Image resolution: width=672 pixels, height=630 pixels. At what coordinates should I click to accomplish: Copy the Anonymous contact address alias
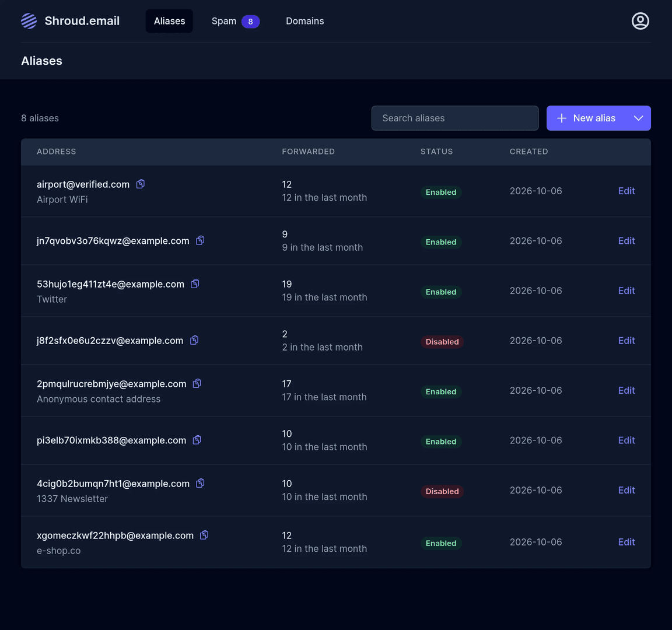(x=197, y=384)
